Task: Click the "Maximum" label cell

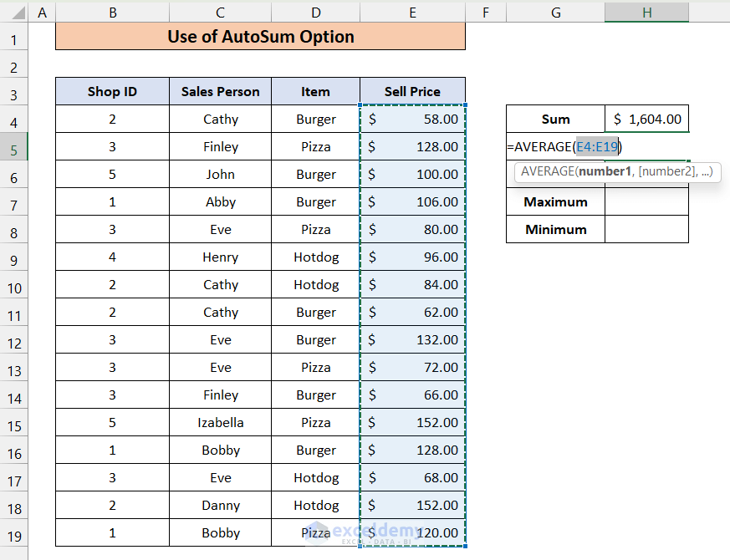Action: tap(555, 202)
